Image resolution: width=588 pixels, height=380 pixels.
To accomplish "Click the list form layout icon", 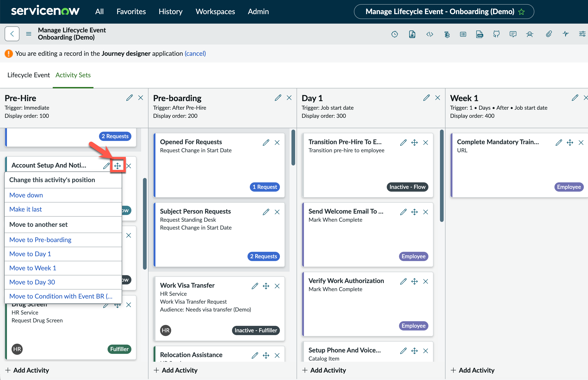I will (463, 34).
